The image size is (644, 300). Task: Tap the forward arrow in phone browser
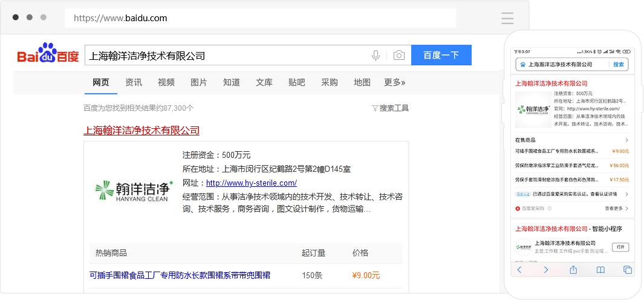coord(546,270)
